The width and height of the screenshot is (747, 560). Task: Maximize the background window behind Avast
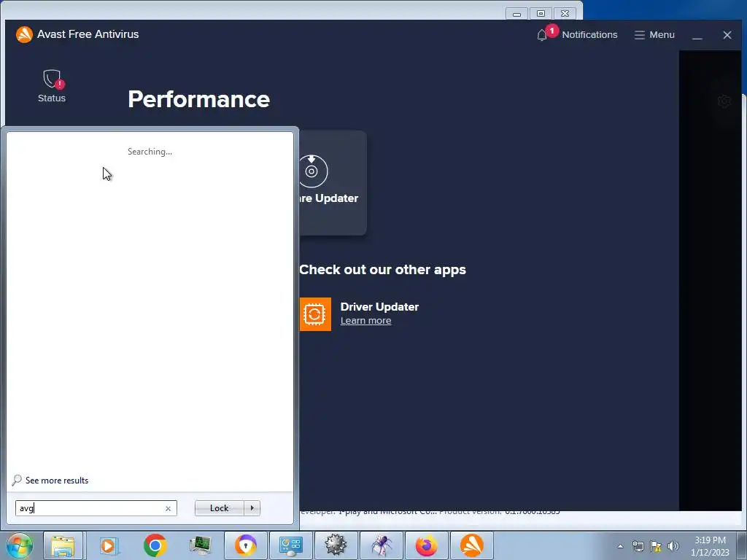(541, 13)
